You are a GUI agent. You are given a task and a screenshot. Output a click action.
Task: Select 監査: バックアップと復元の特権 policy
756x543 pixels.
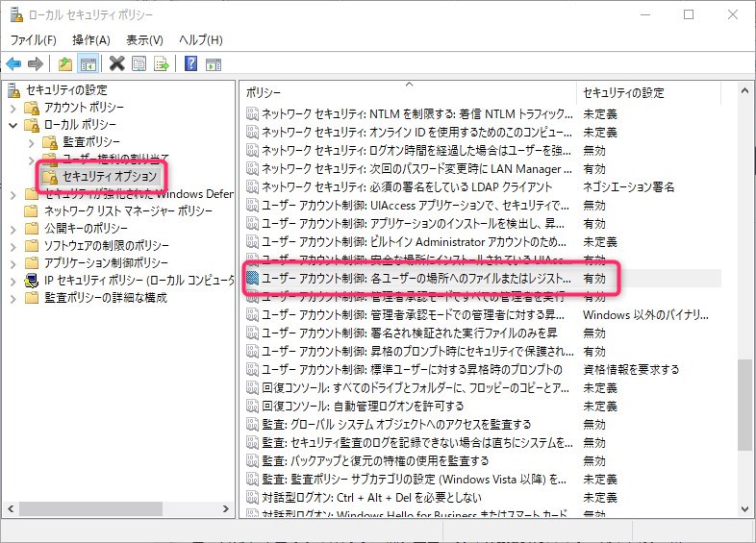click(483, 461)
